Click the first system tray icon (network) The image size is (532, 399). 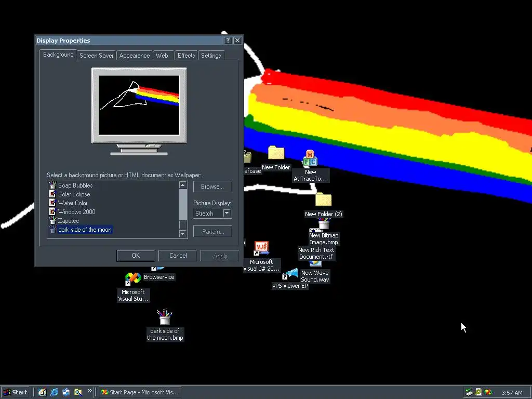469,392
